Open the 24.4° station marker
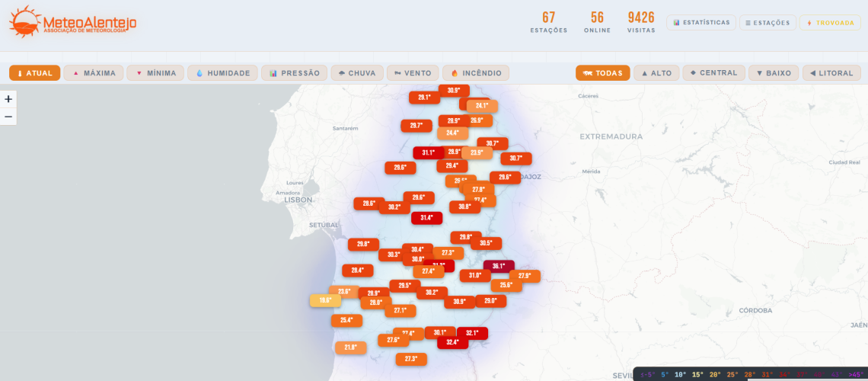 [453, 133]
